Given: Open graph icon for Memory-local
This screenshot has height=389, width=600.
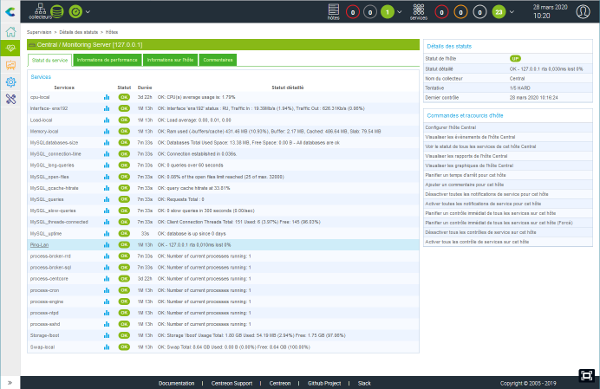Looking at the screenshot, I should (107, 131).
